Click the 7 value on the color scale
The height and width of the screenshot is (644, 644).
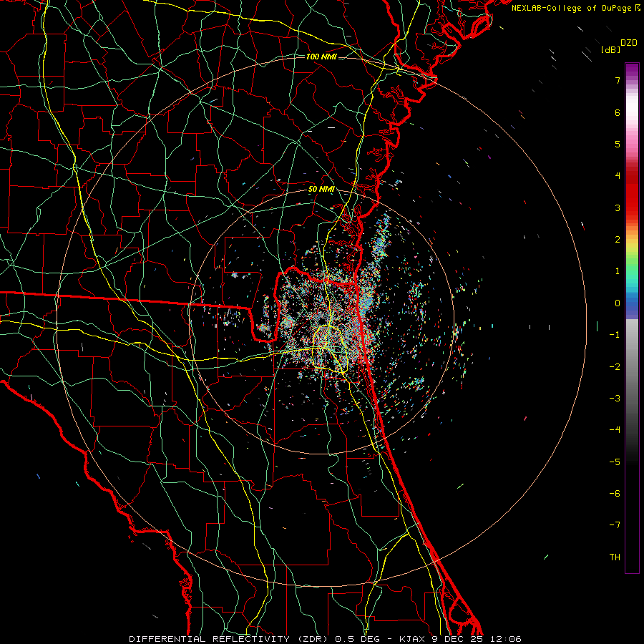[x=618, y=80]
